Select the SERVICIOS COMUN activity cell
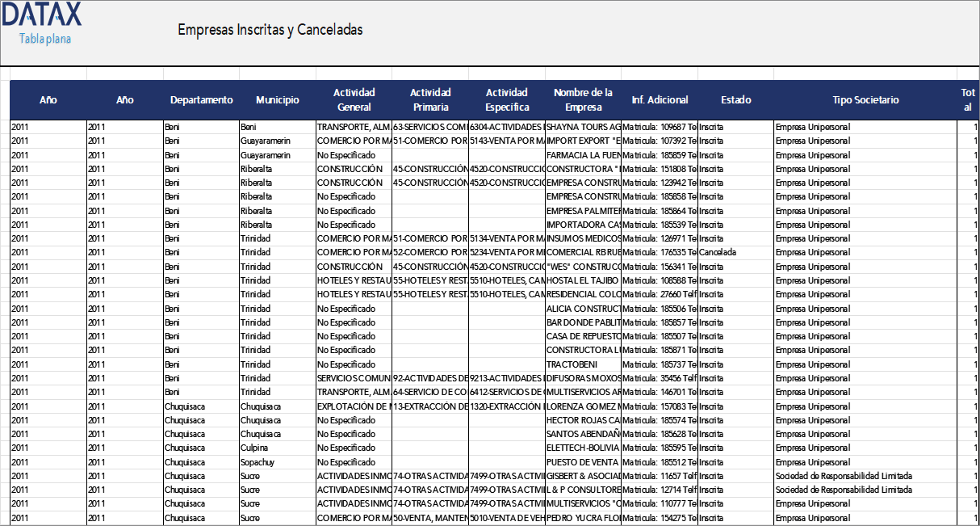980x526 pixels. [x=354, y=378]
